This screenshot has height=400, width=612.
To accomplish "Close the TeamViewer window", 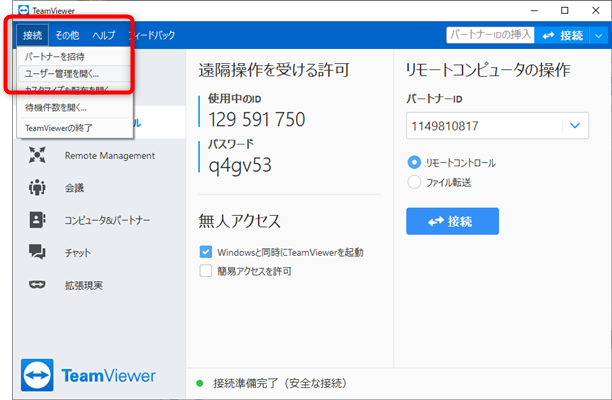I will tap(596, 11).
